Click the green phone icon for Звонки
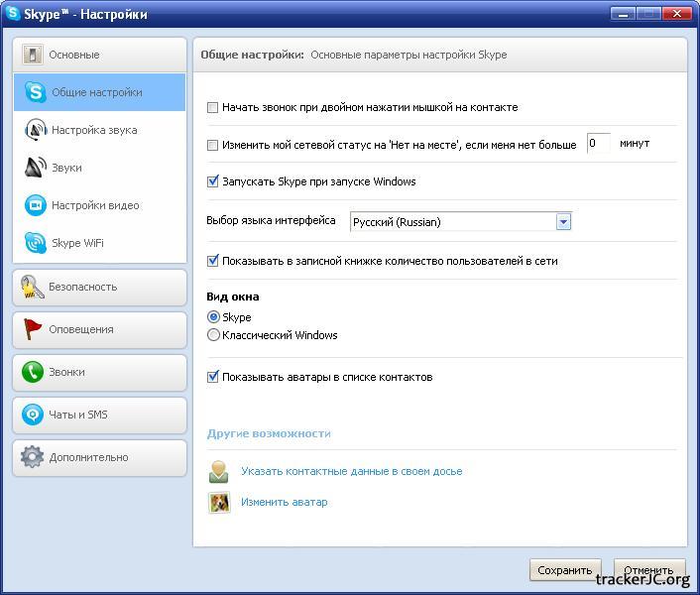 click(33, 372)
